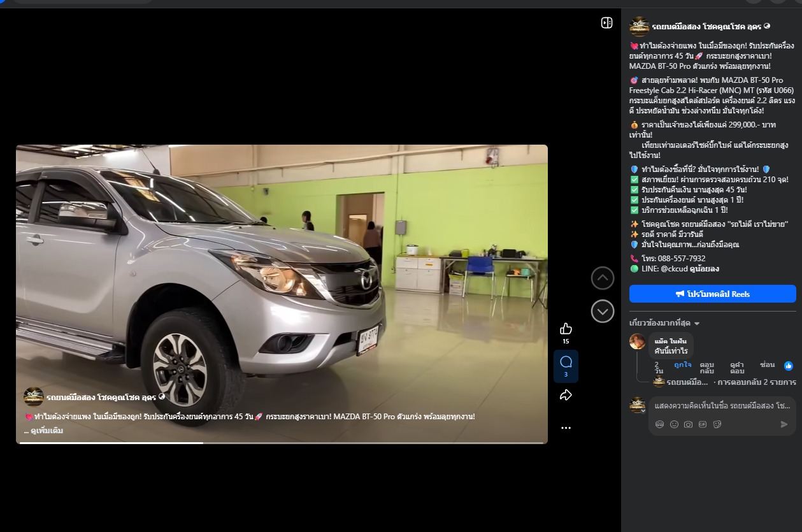
Task: Toggle the side panel view icon
Action: coord(606,23)
